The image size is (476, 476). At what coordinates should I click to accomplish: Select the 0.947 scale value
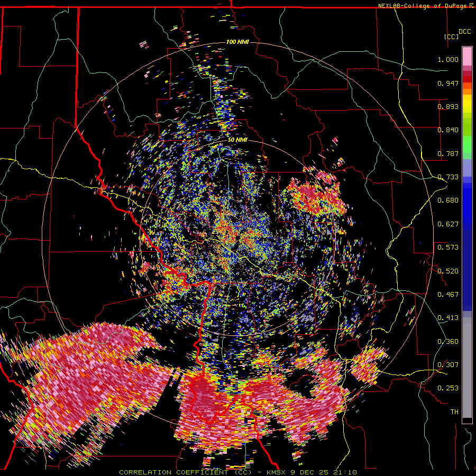(448, 83)
